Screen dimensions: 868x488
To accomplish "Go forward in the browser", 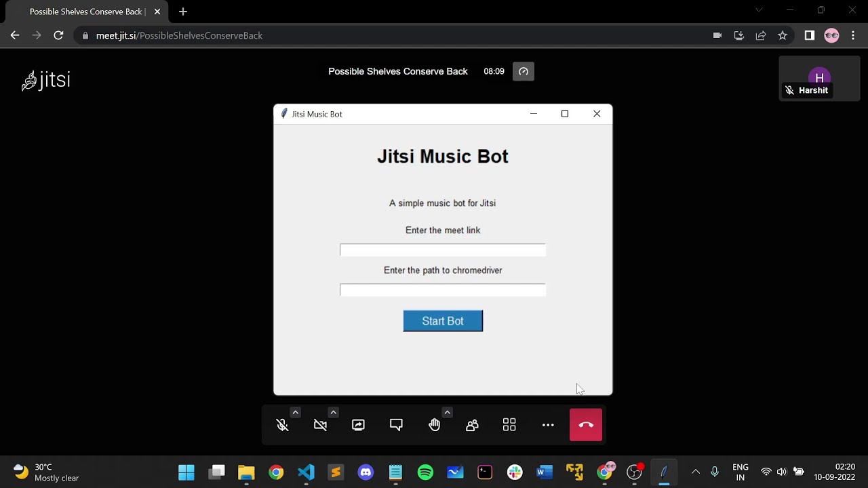I will tap(37, 35).
